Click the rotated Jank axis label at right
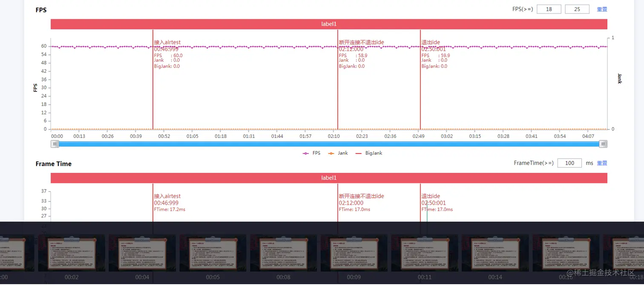 620,79
